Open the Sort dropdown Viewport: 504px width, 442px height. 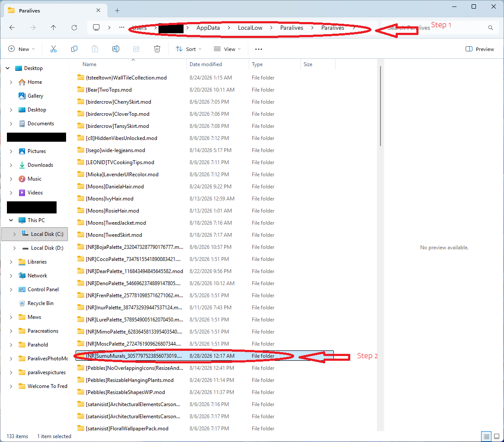189,49
